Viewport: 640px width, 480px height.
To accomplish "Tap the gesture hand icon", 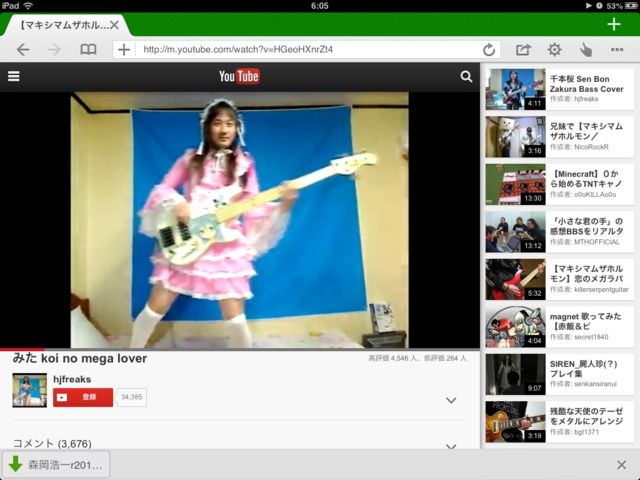I will point(586,49).
